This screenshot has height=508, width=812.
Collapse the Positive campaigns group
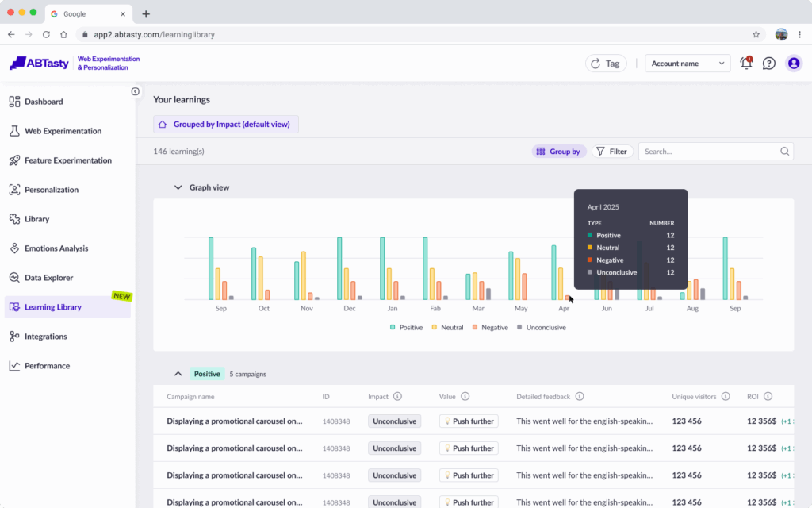tap(178, 374)
